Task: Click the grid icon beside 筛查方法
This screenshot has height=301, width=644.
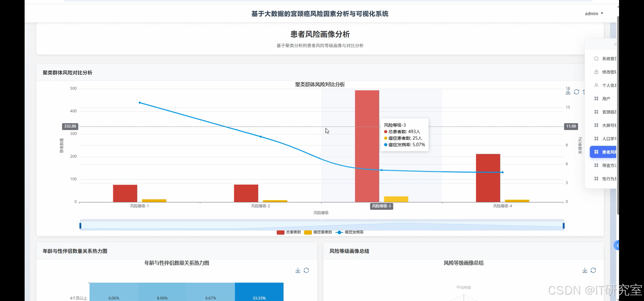Action: tap(596, 165)
